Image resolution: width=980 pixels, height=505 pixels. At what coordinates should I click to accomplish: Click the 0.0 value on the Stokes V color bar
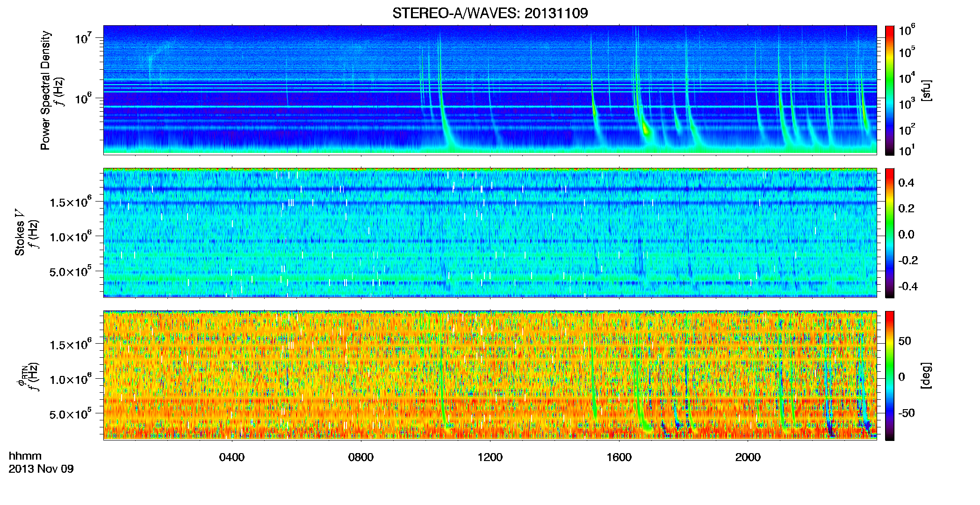click(906, 234)
